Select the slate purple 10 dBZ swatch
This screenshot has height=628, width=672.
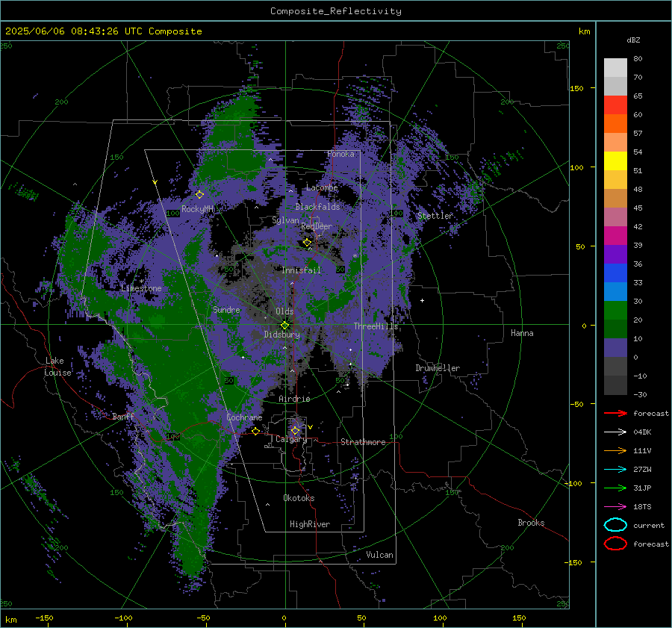pyautogui.click(x=615, y=348)
